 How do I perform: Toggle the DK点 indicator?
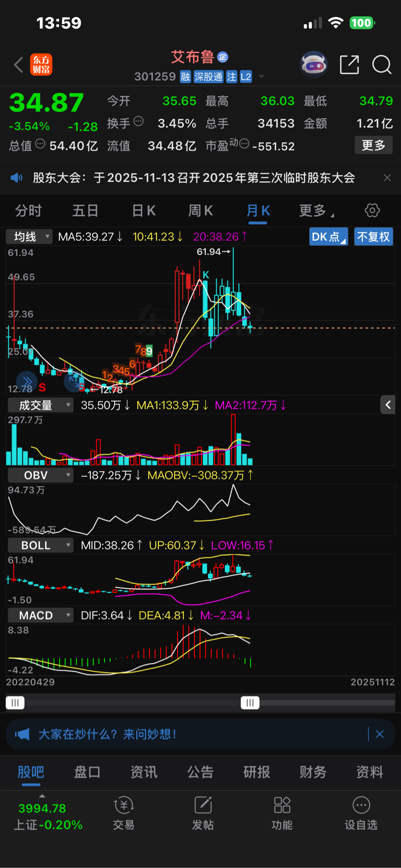tap(328, 237)
